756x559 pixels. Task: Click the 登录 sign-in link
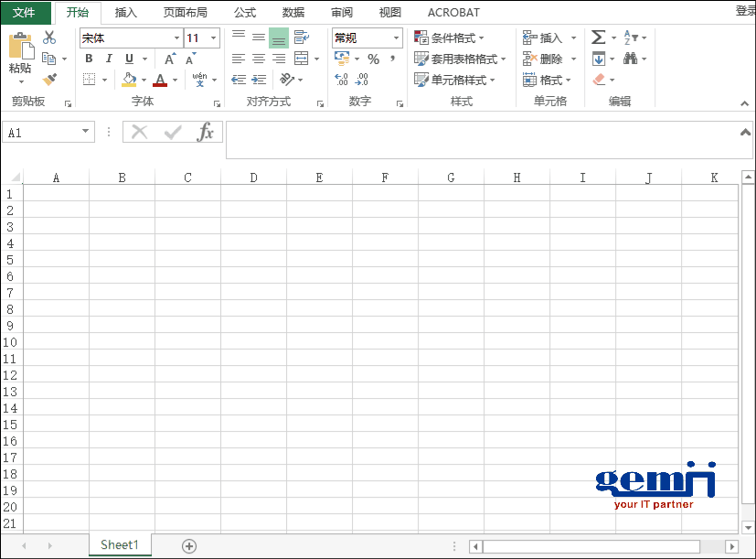click(744, 12)
